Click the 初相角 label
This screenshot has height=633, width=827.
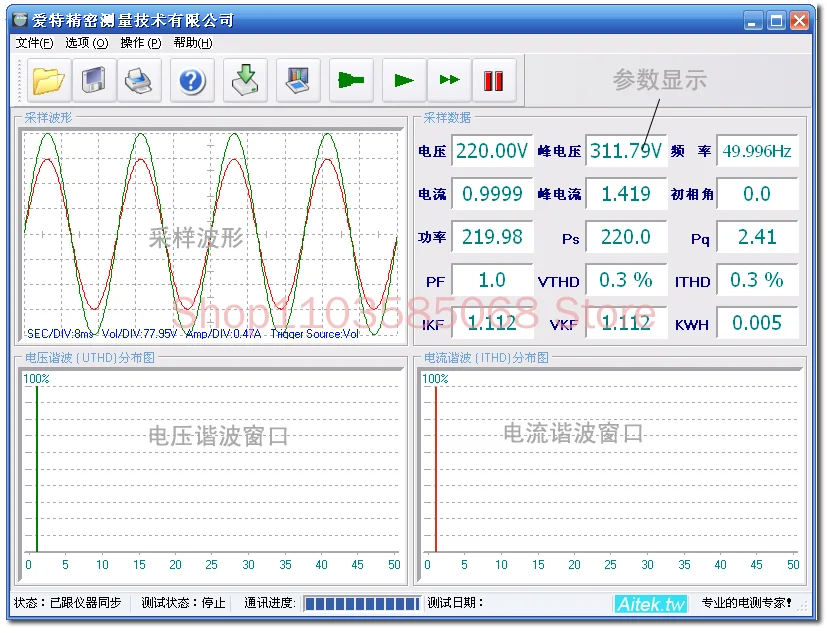tap(692, 195)
